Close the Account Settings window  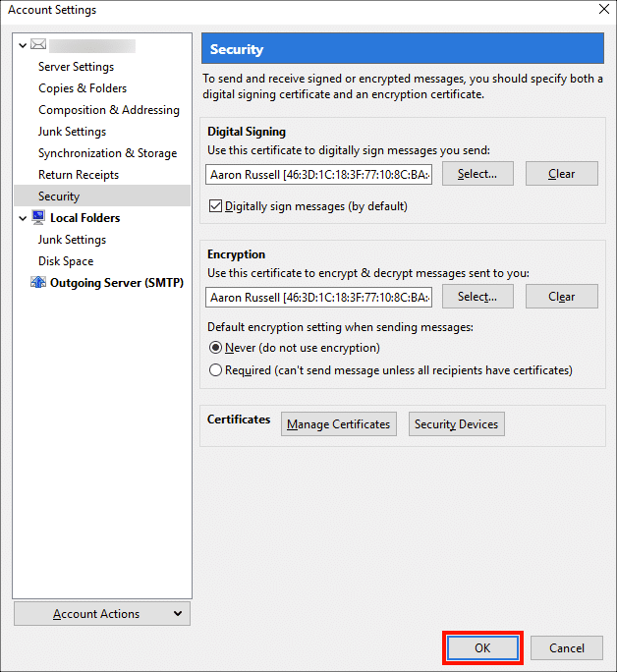[x=602, y=10]
